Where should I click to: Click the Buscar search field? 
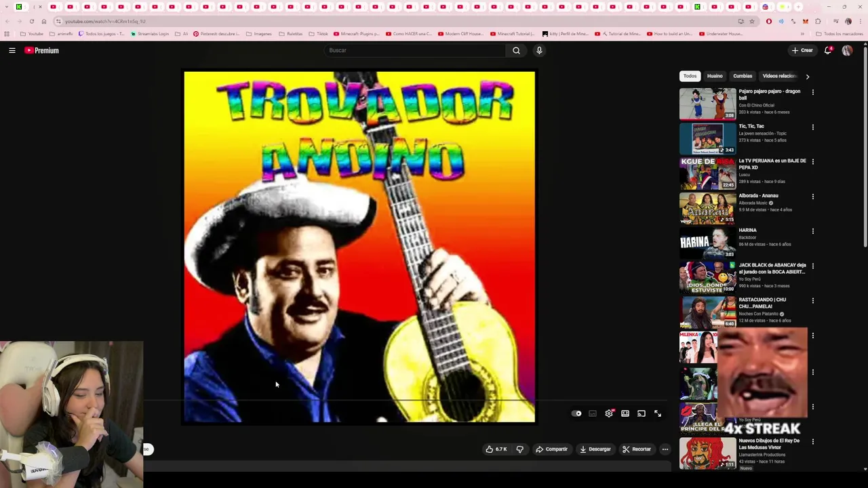click(x=415, y=50)
